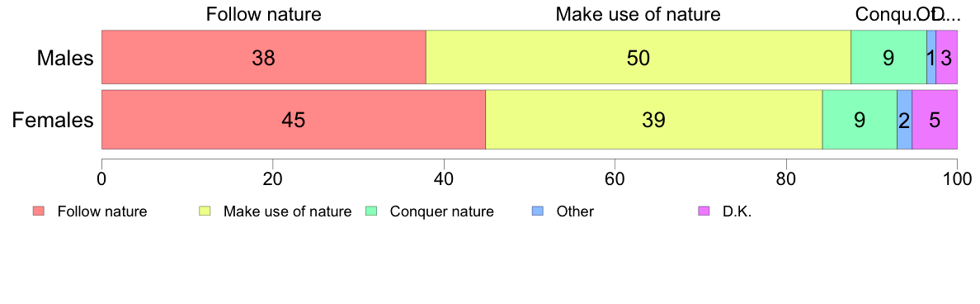Click the Conquer nature legend text

(x=442, y=211)
